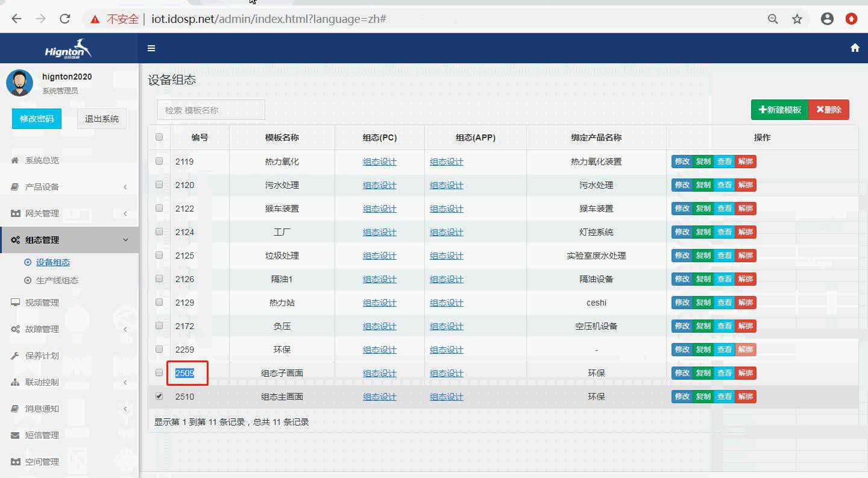Click the user avatar picture
Screen dimensions: 868x478
coord(19,83)
